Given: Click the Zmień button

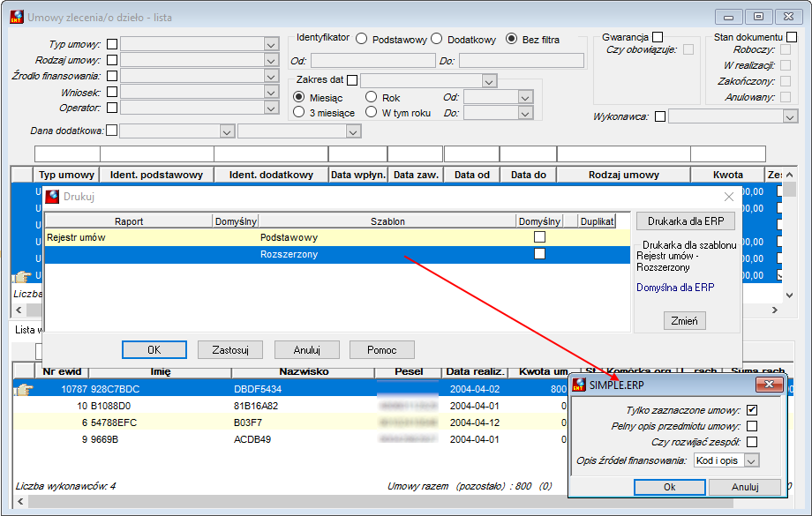Looking at the screenshot, I should pyautogui.click(x=685, y=321).
